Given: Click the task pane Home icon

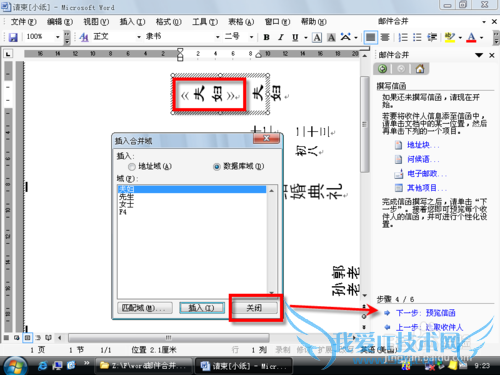Looking at the screenshot, I should click(420, 69).
